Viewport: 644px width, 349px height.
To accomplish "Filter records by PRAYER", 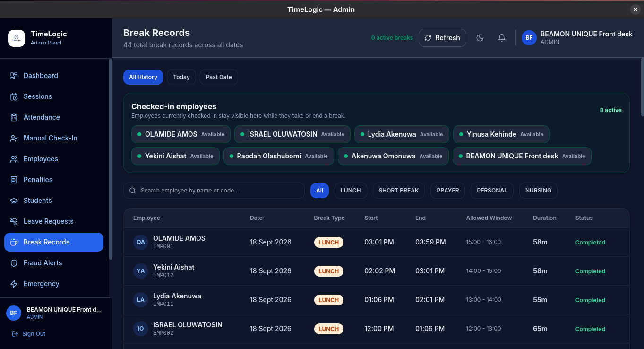I will pos(448,191).
